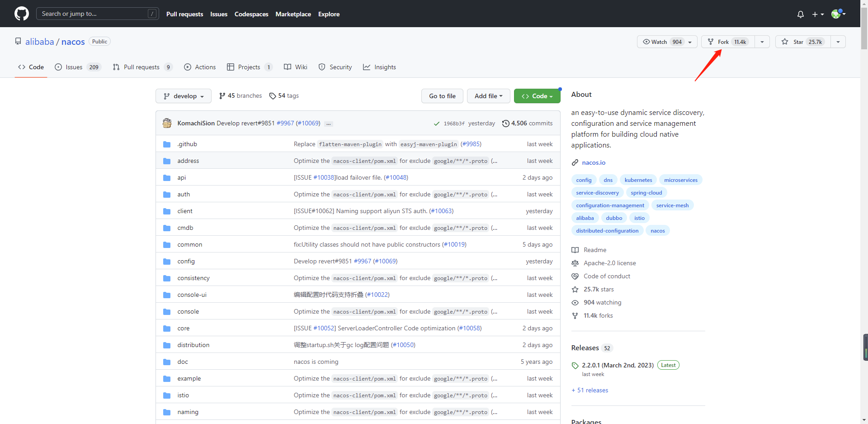Switch to repository Pull requests tab
Viewport: 868px width, 424px height.
coord(142,67)
